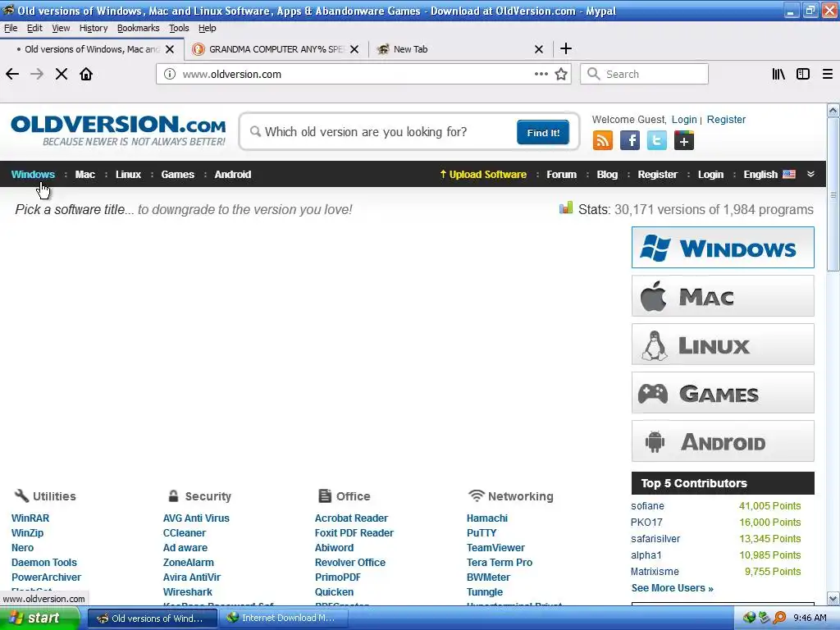The height and width of the screenshot is (630, 840).
Task: Open the hamburger application menu
Action: [828, 74]
